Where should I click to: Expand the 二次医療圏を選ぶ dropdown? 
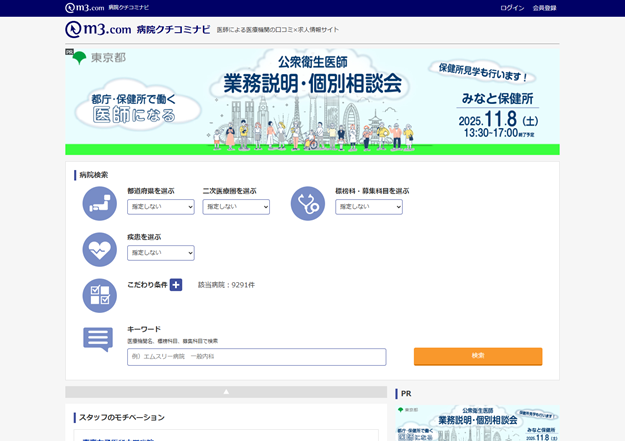coord(236,207)
